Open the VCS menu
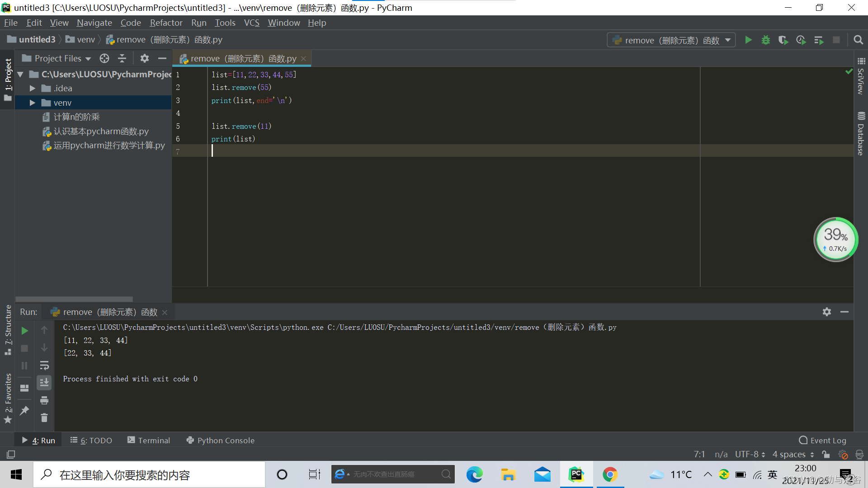The height and width of the screenshot is (488, 868). click(x=251, y=23)
